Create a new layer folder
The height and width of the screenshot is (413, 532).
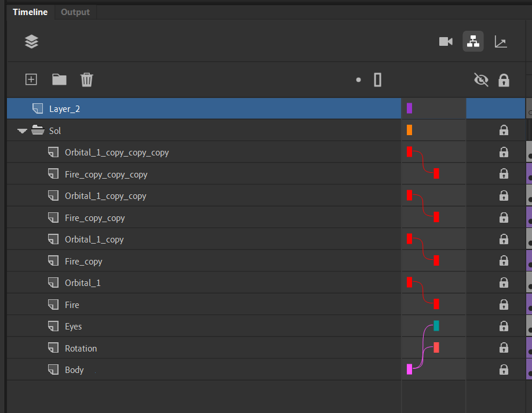(59, 79)
